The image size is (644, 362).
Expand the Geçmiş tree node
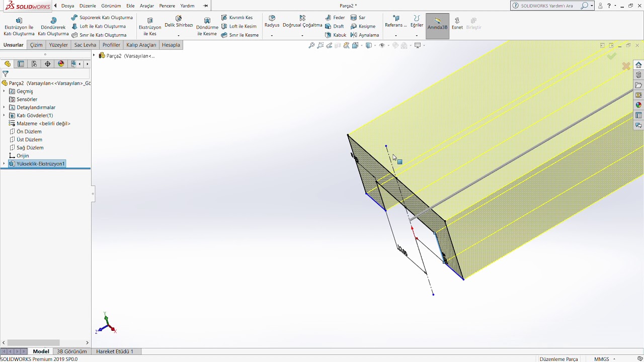point(4,91)
